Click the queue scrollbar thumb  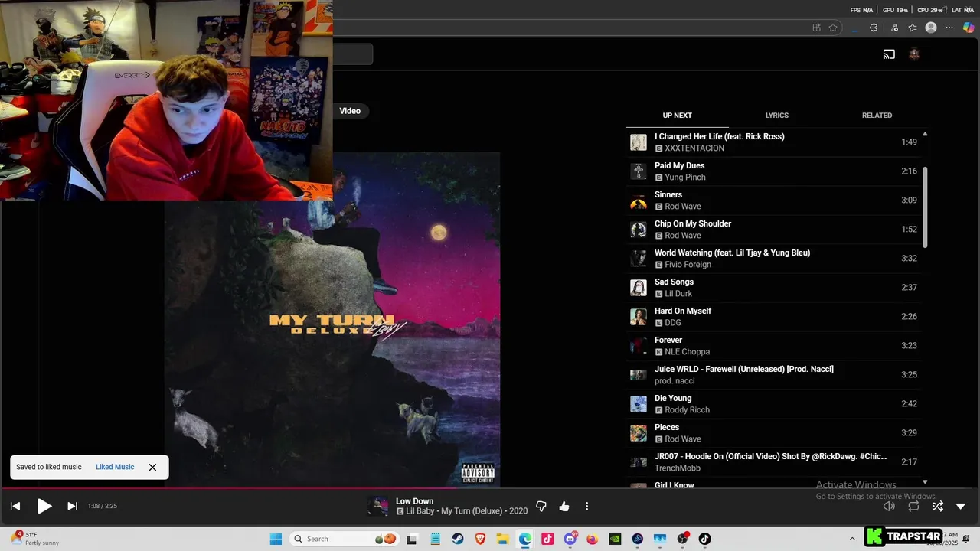(x=925, y=207)
